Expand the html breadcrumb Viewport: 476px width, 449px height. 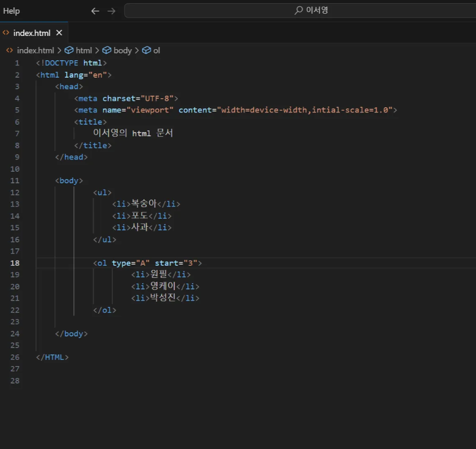pyautogui.click(x=84, y=50)
